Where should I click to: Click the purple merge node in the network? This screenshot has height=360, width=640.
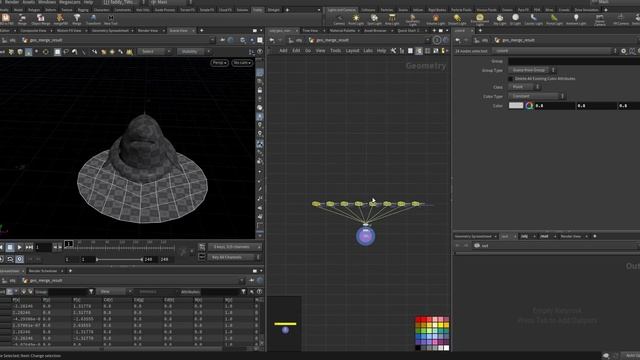[x=366, y=236]
